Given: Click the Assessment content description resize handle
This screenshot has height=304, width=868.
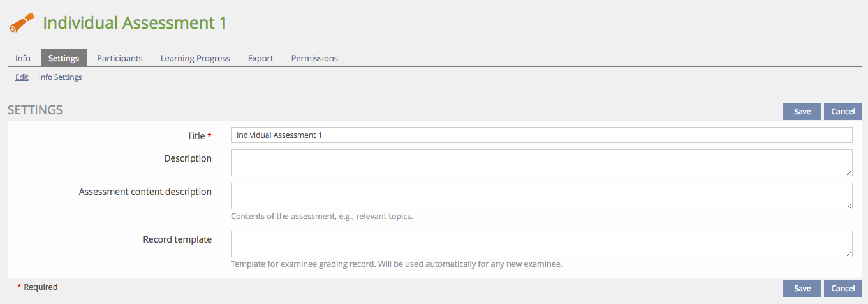Looking at the screenshot, I should point(850,206).
